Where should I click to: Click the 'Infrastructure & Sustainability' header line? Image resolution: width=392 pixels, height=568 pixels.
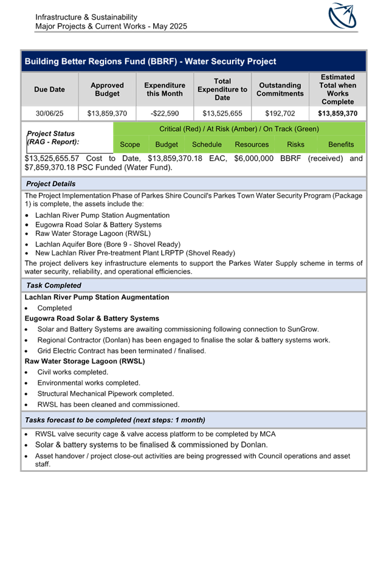click(86, 17)
